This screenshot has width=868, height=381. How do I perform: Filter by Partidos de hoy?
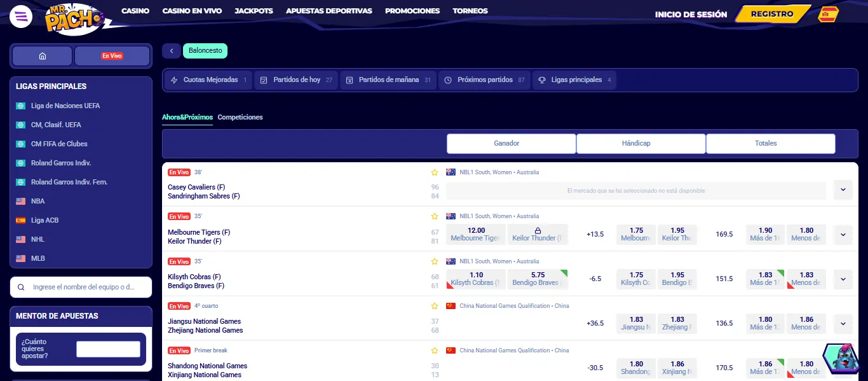coord(295,80)
